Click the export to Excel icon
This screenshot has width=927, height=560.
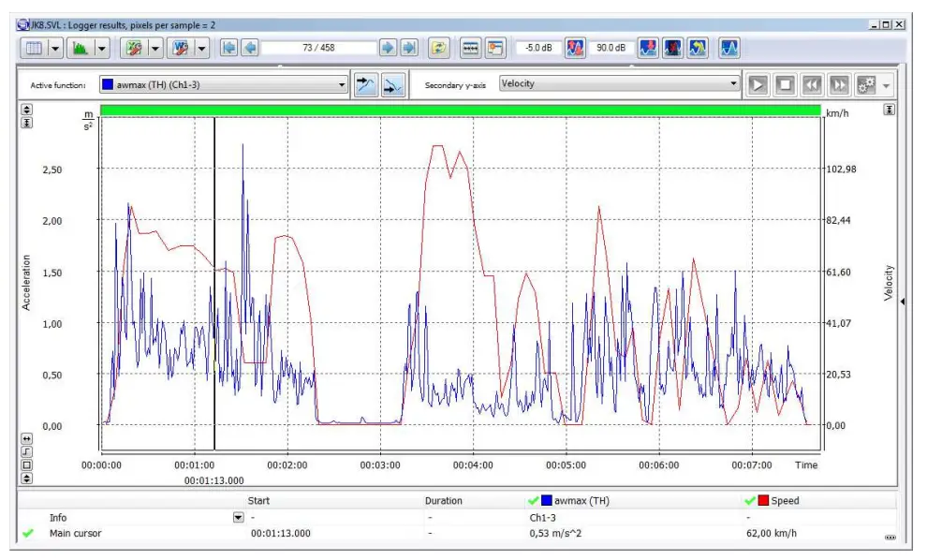[134, 48]
